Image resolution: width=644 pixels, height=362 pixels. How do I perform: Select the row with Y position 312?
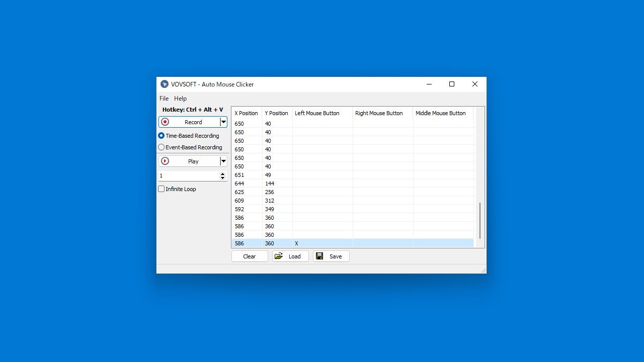click(x=353, y=201)
